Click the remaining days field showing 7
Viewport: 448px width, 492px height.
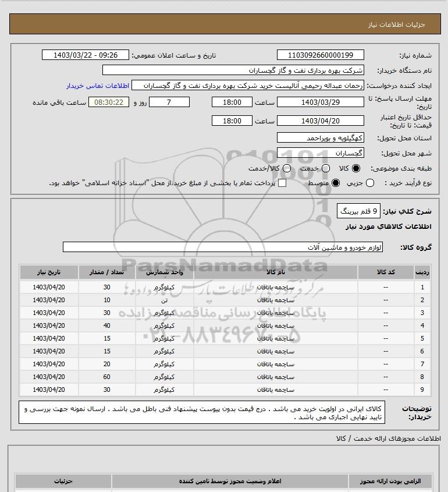(x=169, y=102)
